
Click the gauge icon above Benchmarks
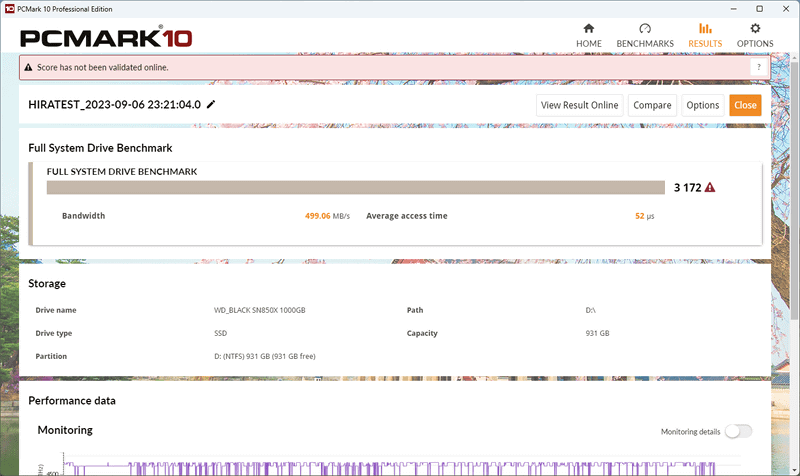(x=645, y=28)
